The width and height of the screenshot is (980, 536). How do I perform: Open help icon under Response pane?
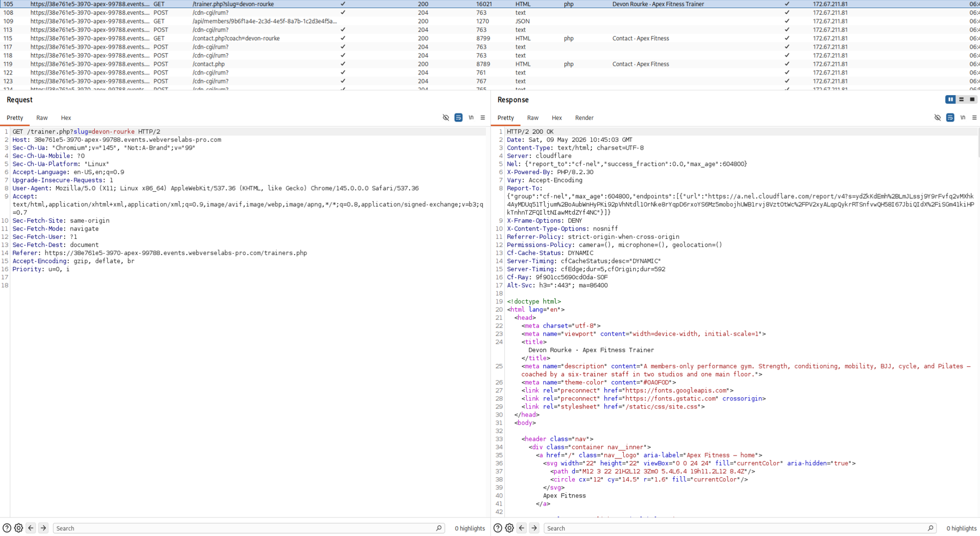coord(497,528)
